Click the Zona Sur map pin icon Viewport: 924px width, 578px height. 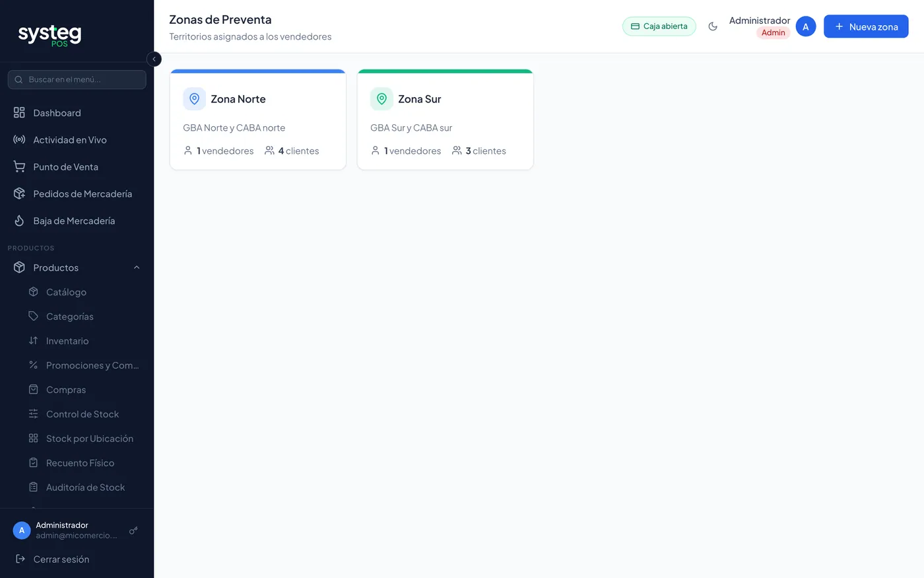click(381, 99)
